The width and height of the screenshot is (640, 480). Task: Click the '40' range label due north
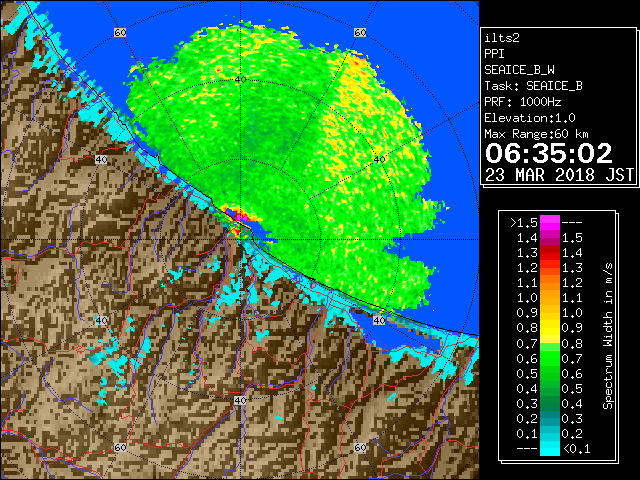coord(240,79)
